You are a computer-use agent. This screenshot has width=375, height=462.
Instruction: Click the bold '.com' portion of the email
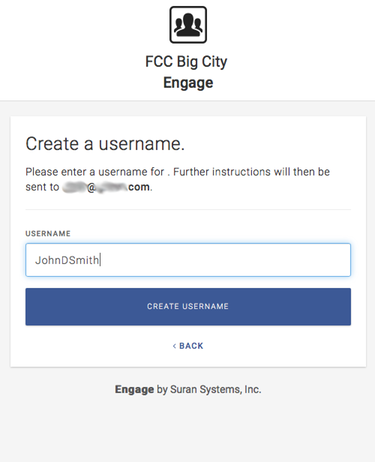point(139,187)
